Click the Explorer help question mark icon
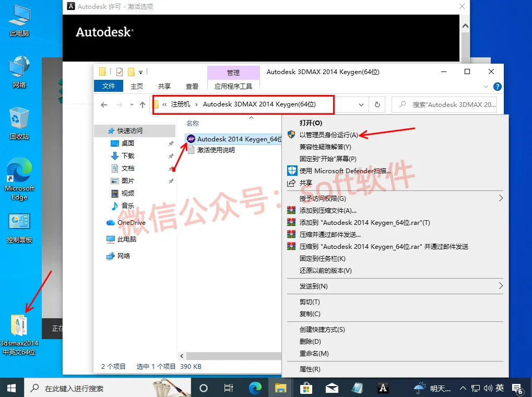This screenshot has width=532, height=397. tap(498, 87)
